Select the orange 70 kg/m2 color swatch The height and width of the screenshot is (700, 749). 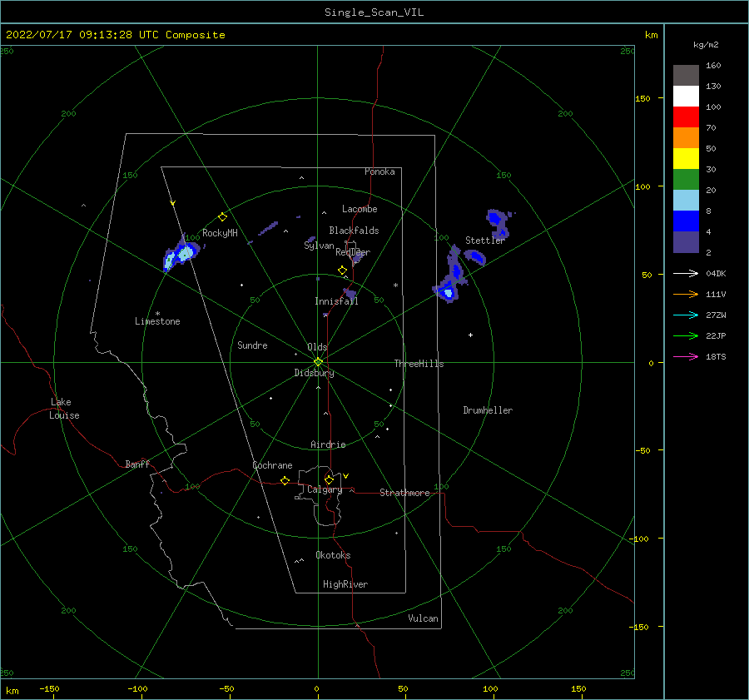coord(686,138)
